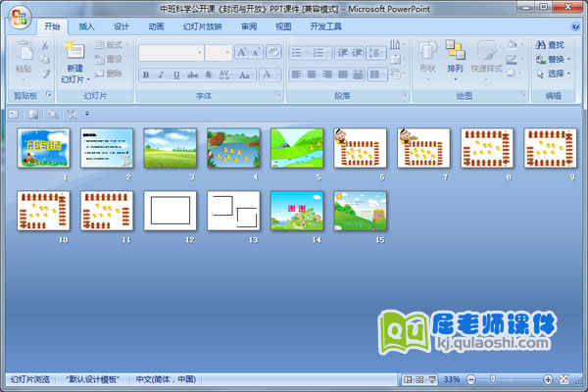Click the zoom in plus button

pos(548,379)
